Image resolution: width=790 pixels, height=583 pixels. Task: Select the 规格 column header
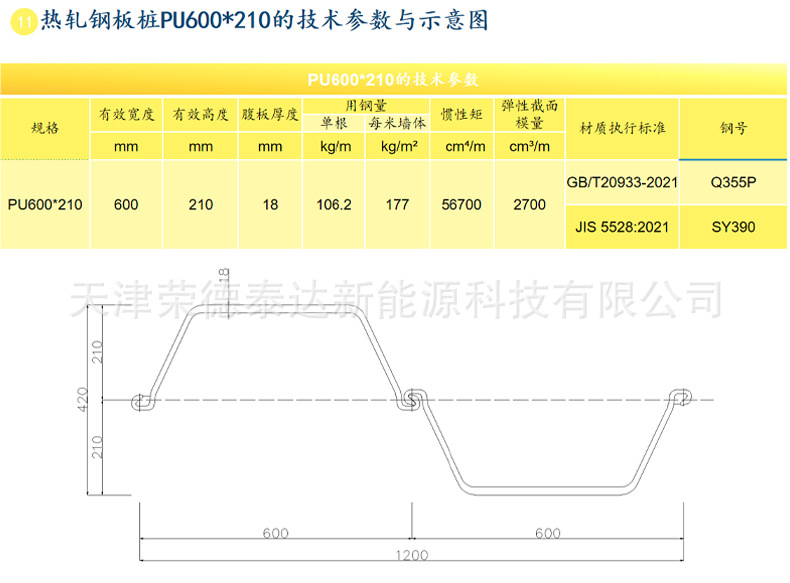45,128
